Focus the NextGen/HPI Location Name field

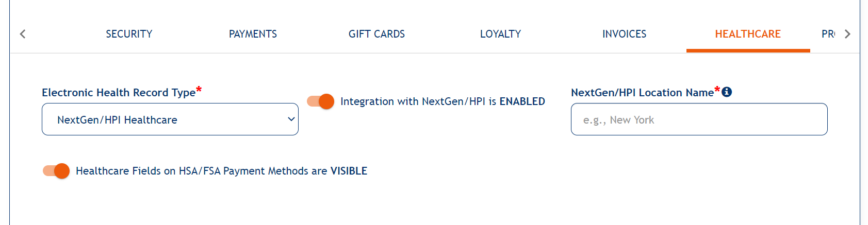tap(699, 119)
